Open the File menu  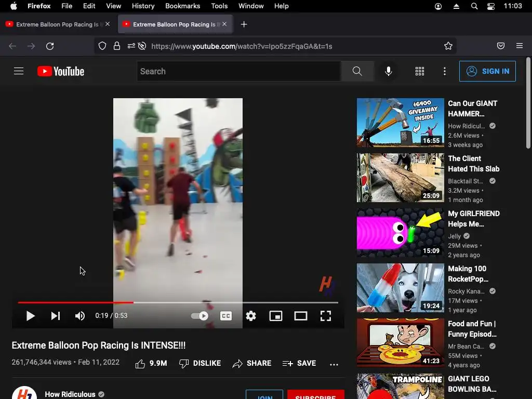pos(66,6)
